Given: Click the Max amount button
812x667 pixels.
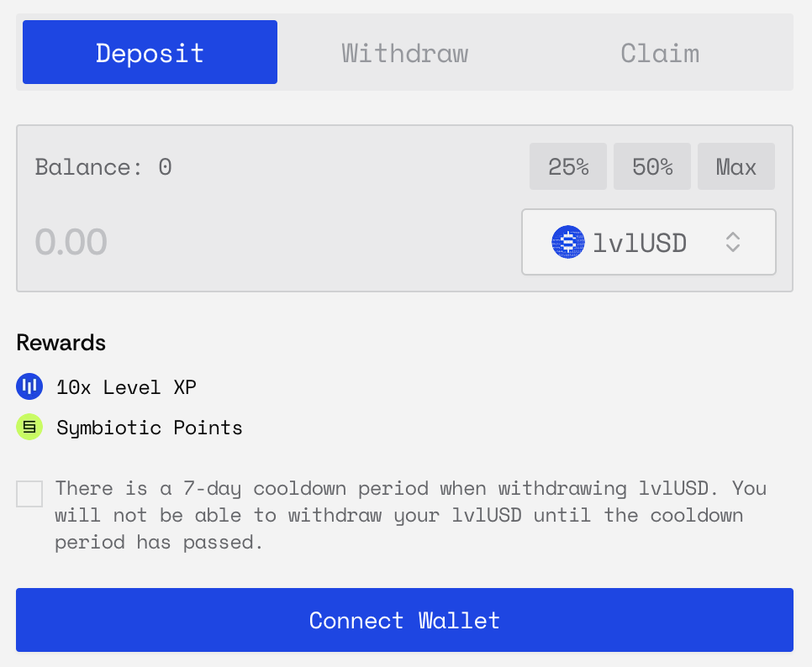Looking at the screenshot, I should coord(736,167).
